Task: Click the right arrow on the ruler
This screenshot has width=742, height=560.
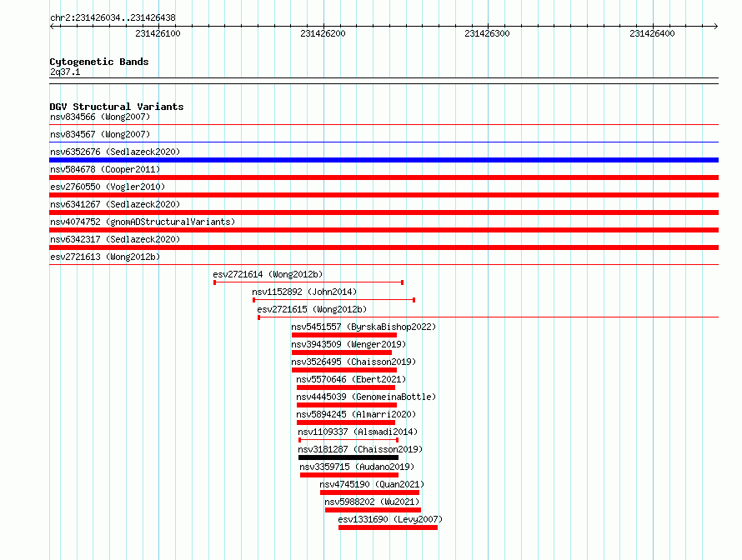Action: [716, 27]
